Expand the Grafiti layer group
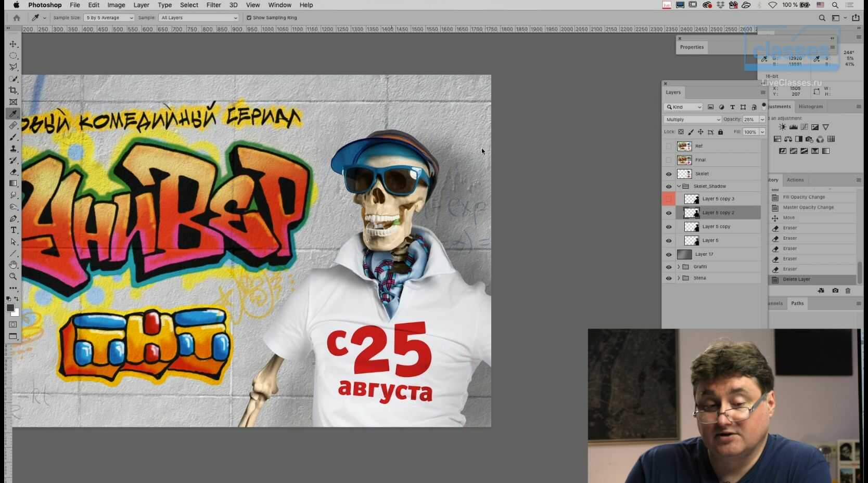 click(x=679, y=267)
